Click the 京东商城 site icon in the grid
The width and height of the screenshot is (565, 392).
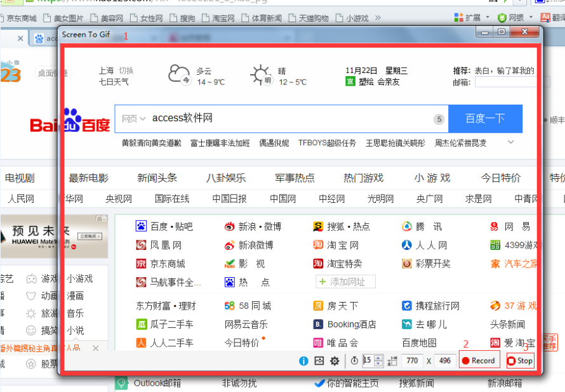tap(141, 264)
